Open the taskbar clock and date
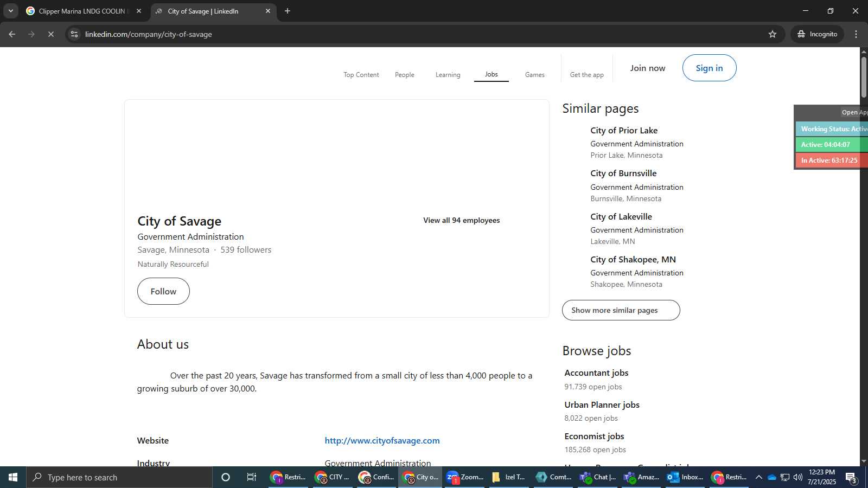The image size is (868, 488). pyautogui.click(x=822, y=477)
